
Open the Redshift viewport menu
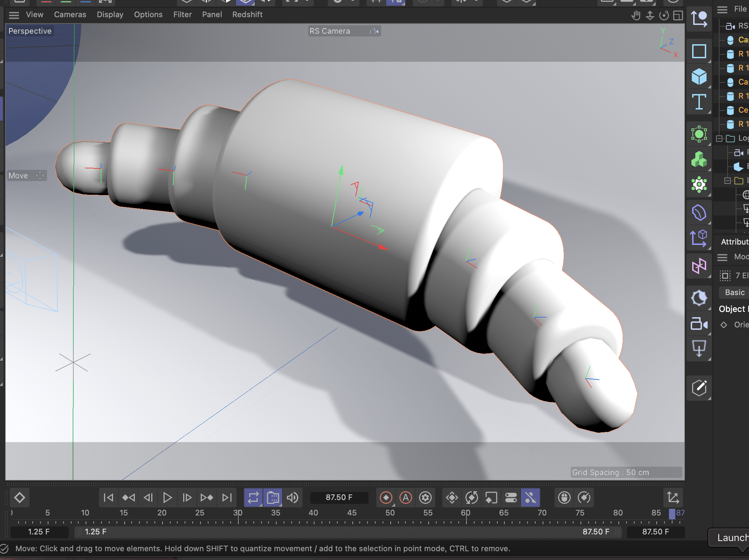[247, 15]
